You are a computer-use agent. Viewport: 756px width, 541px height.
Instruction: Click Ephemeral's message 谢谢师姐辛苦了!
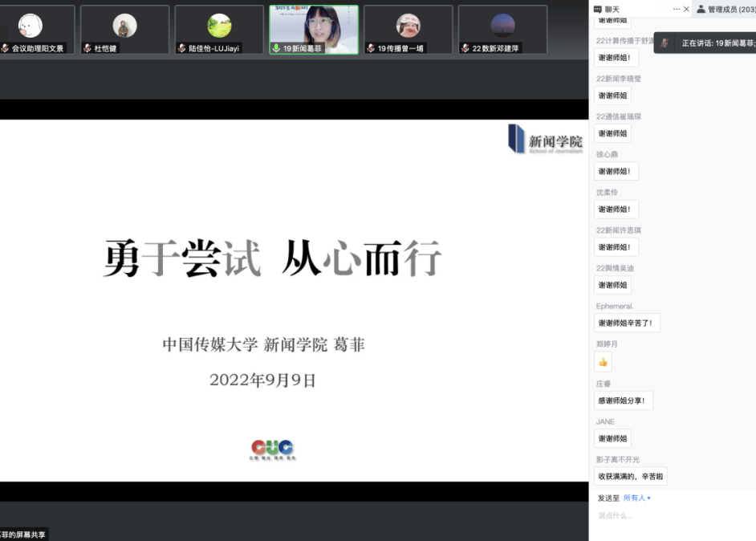tap(627, 323)
